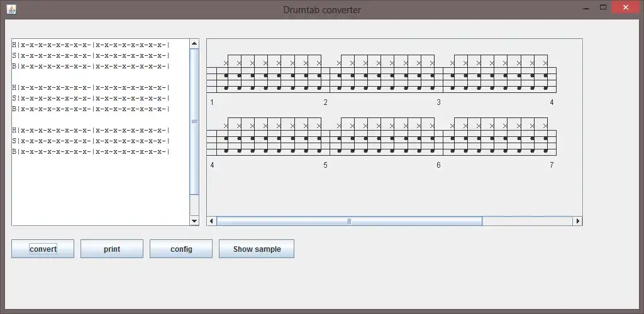Click measure number 3 in the first row
644x314 pixels.
[438, 102]
